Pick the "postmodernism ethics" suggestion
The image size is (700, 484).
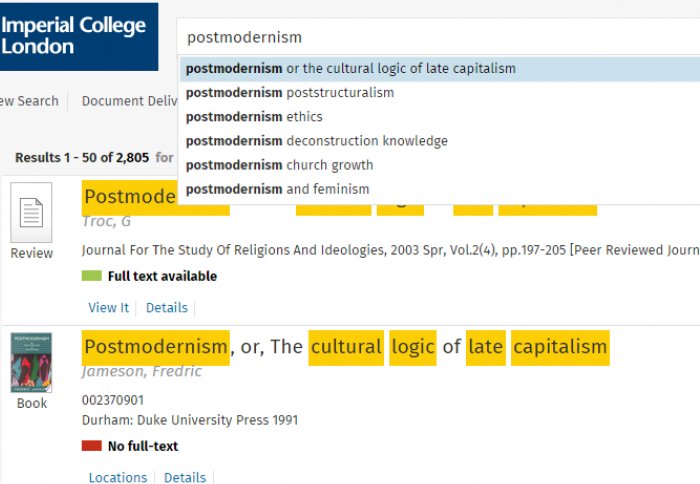254,117
